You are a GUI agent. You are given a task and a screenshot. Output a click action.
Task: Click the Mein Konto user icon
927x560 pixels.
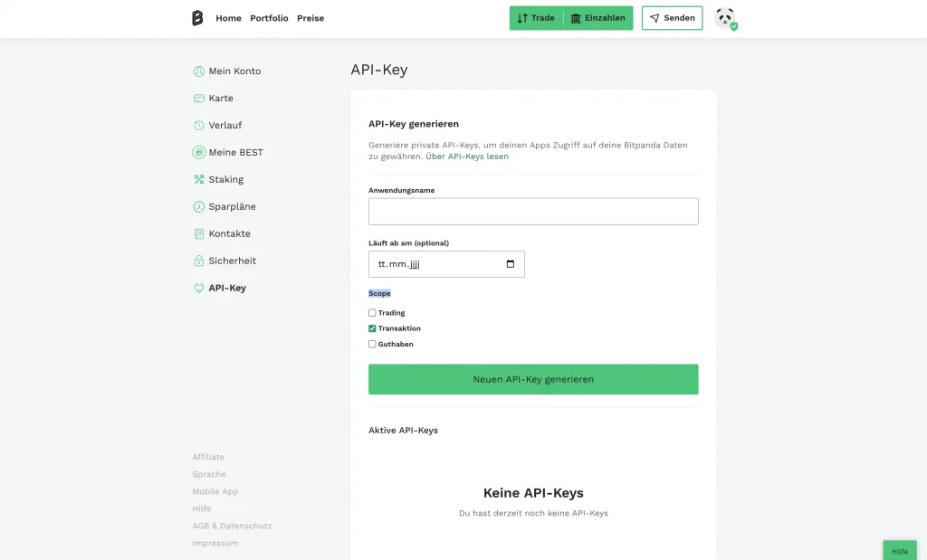tap(199, 71)
